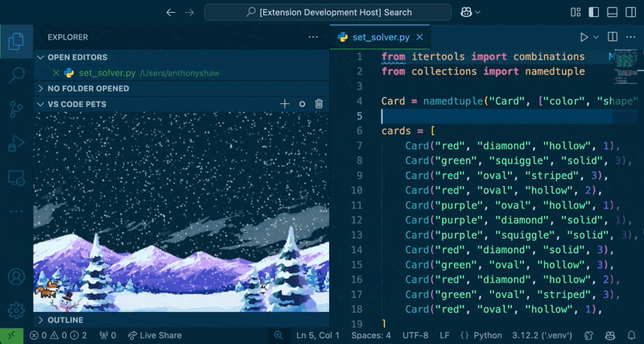Expand the No Folder Opened section
Image resolution: width=644 pixels, height=344 pixels.
[181, 89]
